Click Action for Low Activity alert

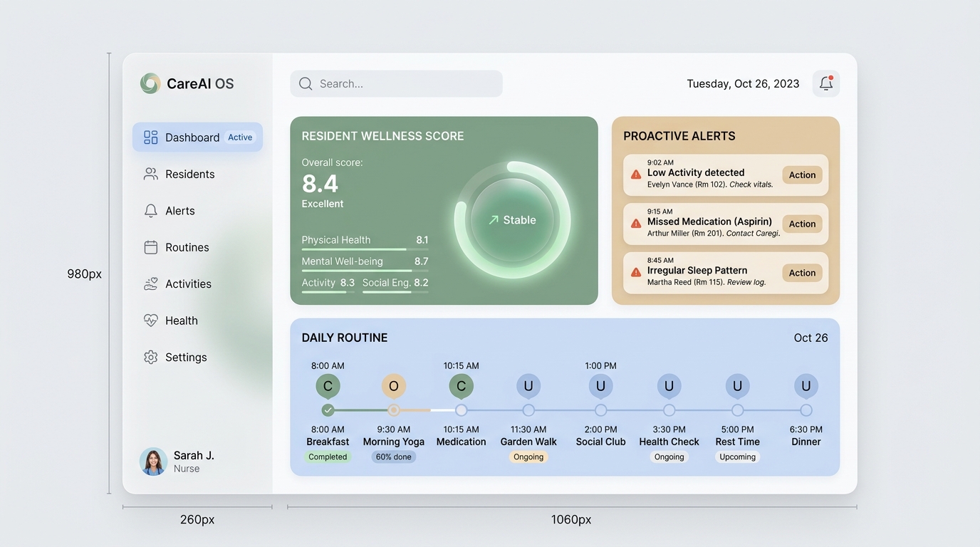[x=802, y=174]
